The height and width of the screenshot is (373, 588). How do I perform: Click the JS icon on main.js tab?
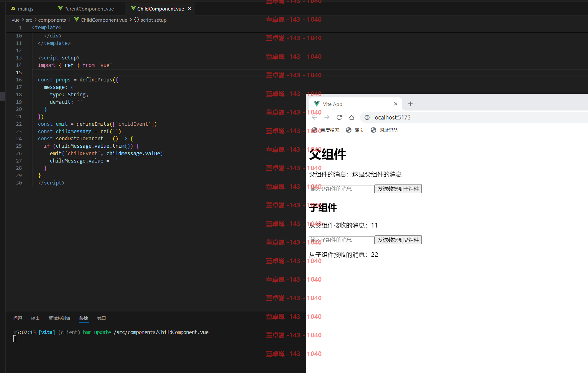[13, 9]
